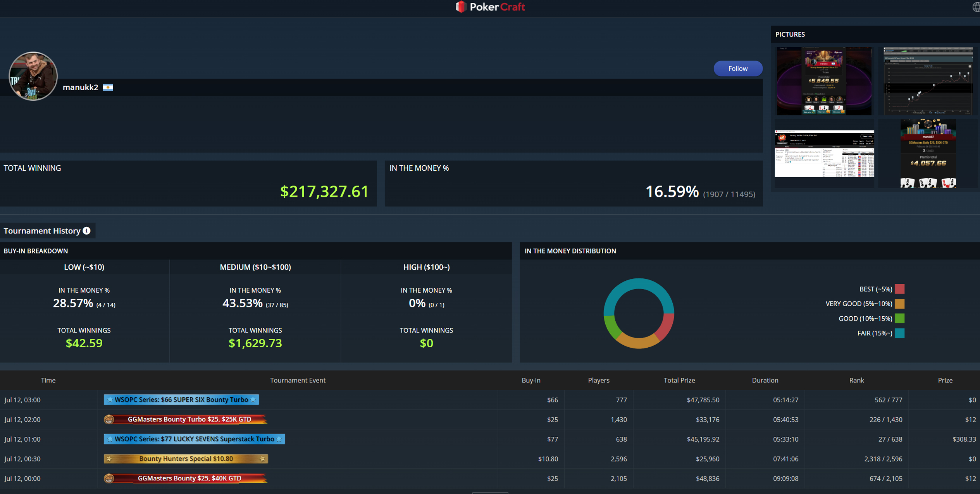Click left star on WSOPC $66 SUPER SIX banner

(110, 400)
